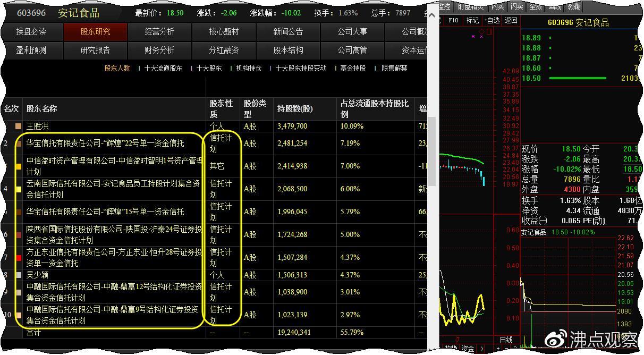The width and height of the screenshot is (644, 355).
Task: Click the 闪买 quick-buy button
Action: (498, 6)
